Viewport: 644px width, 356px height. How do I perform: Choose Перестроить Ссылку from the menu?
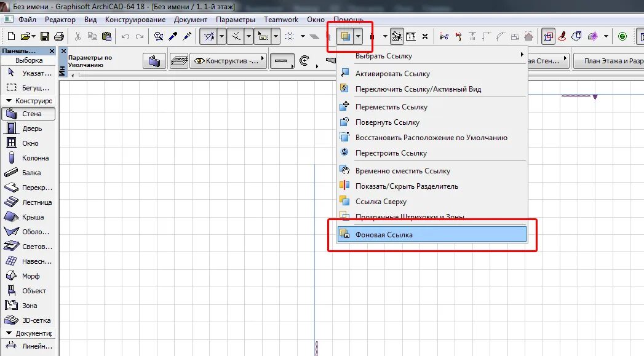coord(432,153)
